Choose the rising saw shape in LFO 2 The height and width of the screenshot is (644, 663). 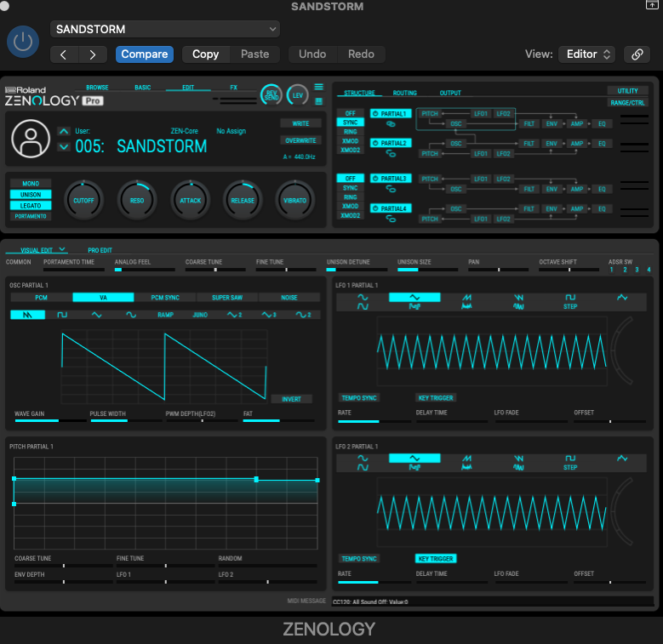coord(466,459)
